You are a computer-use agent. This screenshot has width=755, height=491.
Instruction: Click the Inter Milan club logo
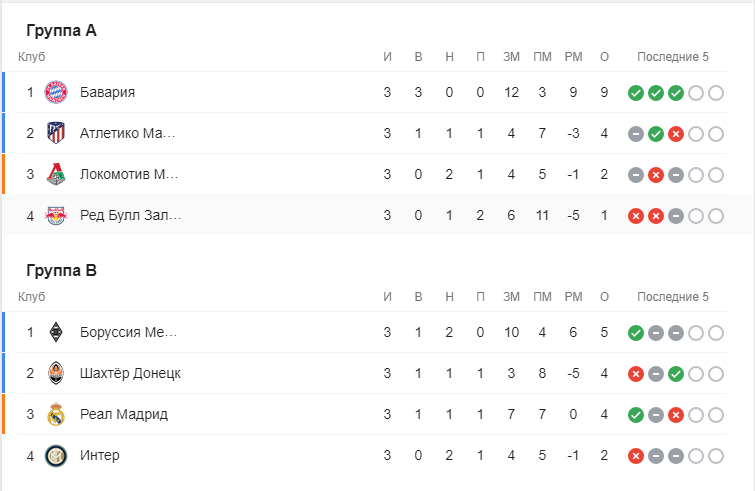tap(56, 456)
